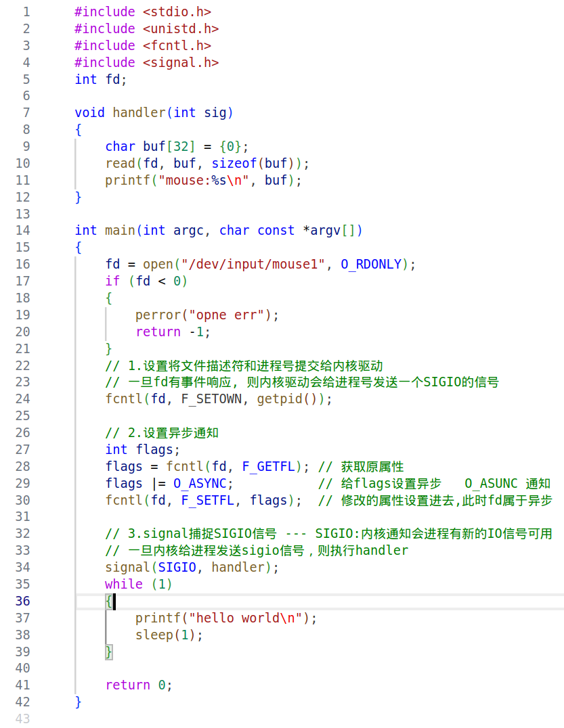Click the 'void handler(int sig)' function signature
Viewport: 564px width, 728px height.
[154, 113]
